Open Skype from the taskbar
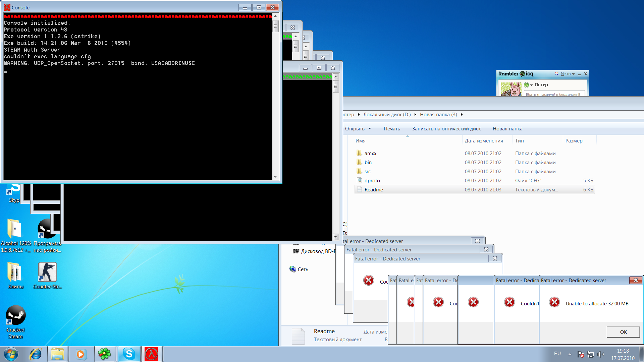 click(x=129, y=354)
